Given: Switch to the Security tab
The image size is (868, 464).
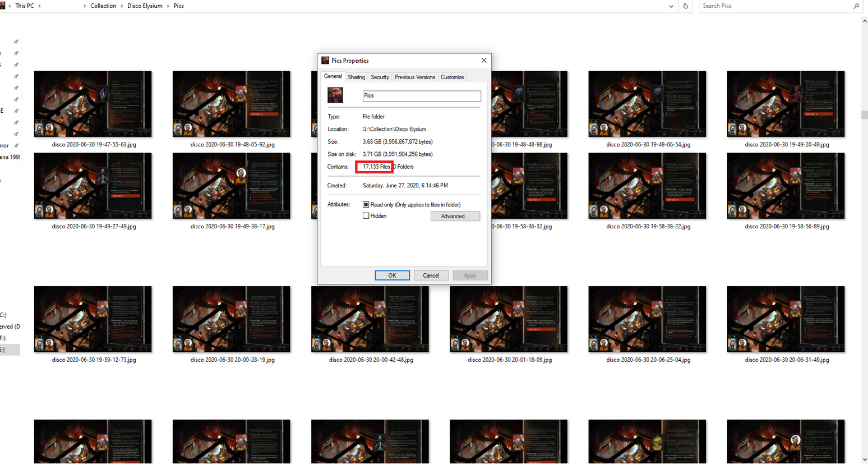Looking at the screenshot, I should pos(380,77).
